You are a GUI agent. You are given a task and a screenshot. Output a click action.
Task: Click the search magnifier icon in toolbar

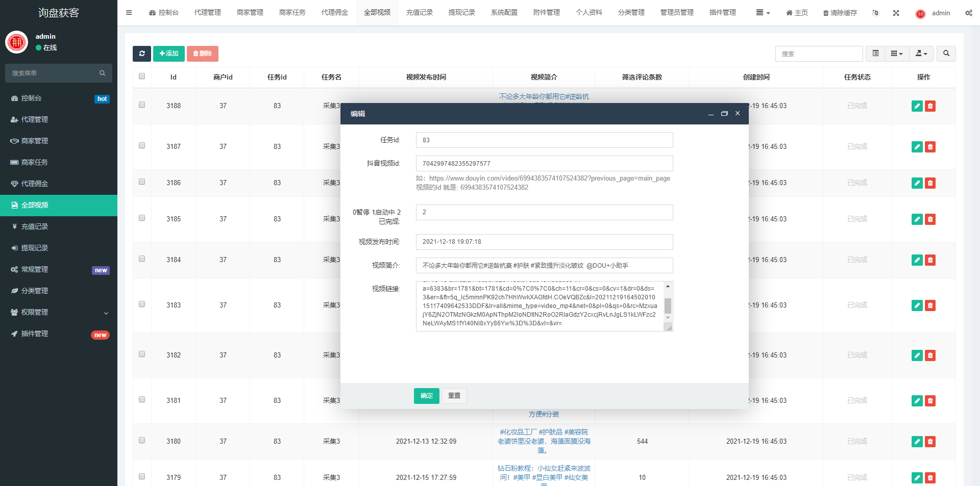click(946, 54)
